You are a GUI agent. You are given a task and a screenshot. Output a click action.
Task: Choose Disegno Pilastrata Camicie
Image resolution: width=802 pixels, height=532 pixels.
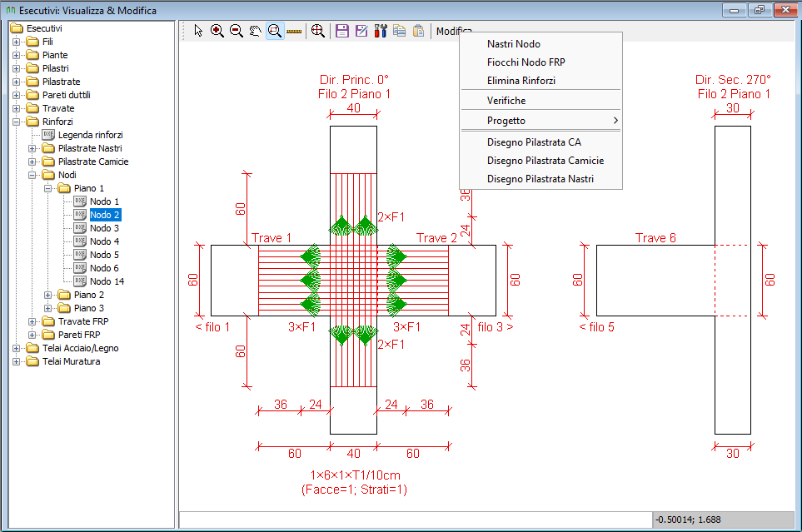540,161
